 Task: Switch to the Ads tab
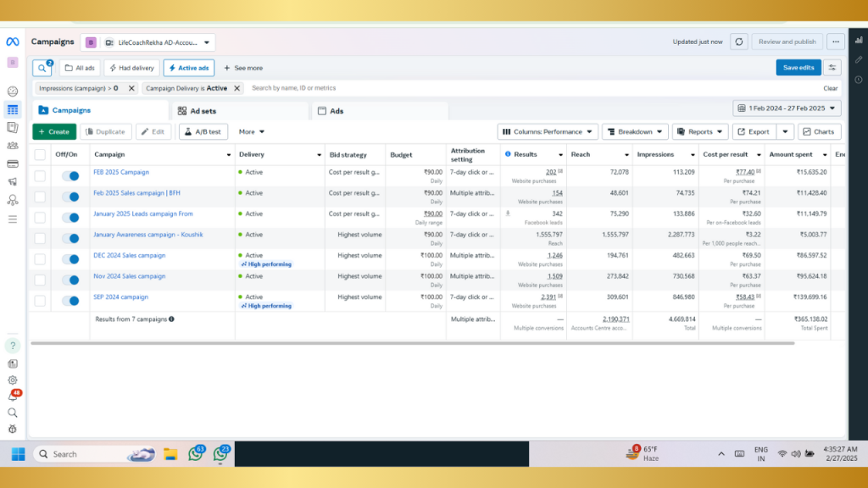(x=337, y=111)
